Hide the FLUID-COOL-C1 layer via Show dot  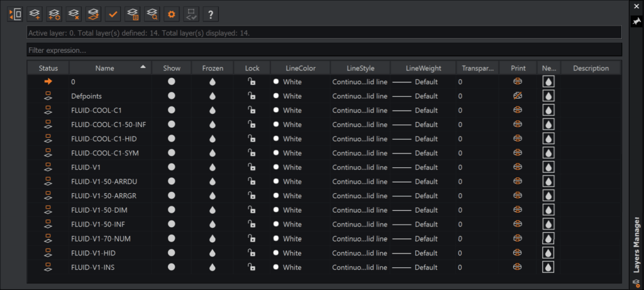172,110
